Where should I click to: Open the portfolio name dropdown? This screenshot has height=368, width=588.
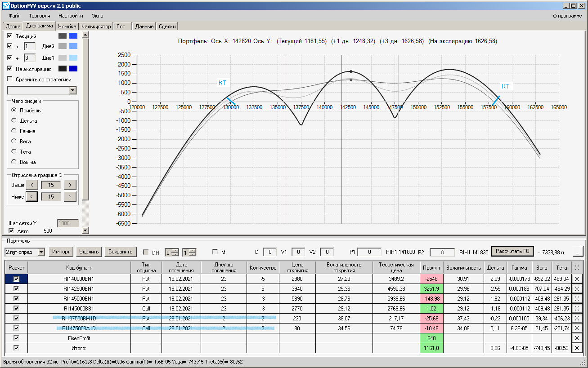pos(41,252)
